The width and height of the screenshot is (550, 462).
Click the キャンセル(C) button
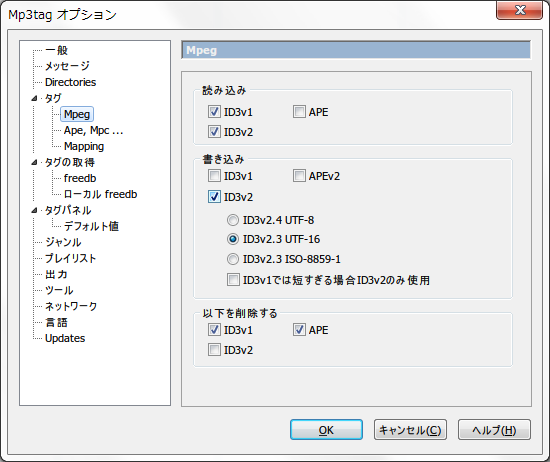point(410,430)
